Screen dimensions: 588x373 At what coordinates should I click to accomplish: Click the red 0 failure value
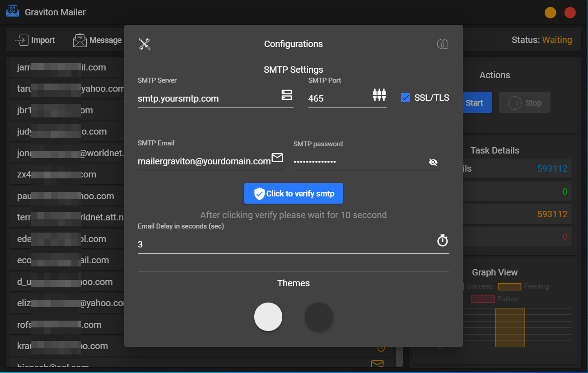pyautogui.click(x=565, y=237)
